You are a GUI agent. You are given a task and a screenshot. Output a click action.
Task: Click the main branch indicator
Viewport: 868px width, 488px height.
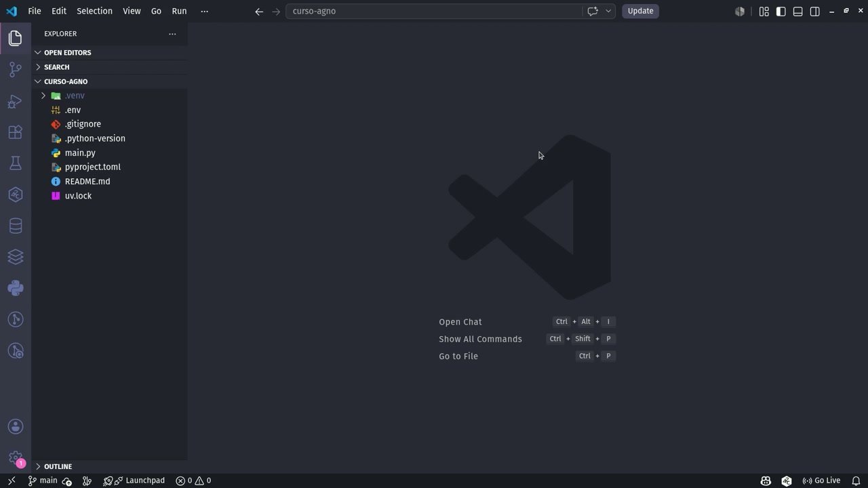click(43, 481)
